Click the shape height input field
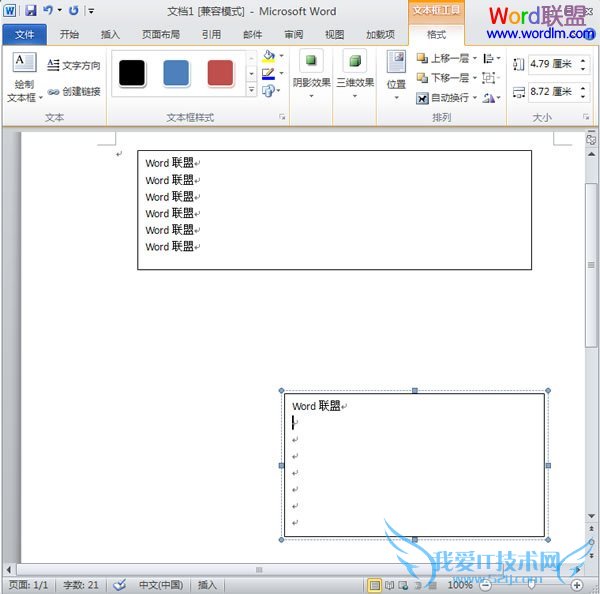Image resolution: width=600 pixels, height=594 pixels. click(551, 64)
